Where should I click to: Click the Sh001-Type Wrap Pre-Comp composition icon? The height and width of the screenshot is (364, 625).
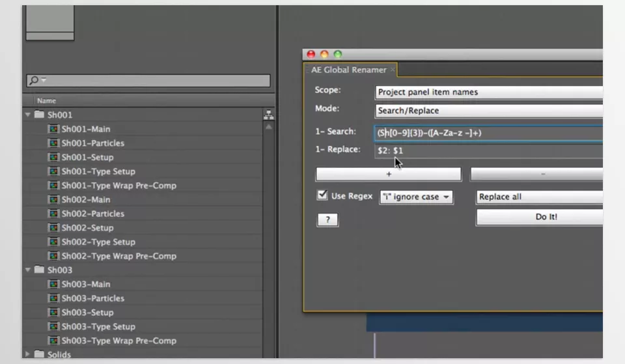point(53,186)
